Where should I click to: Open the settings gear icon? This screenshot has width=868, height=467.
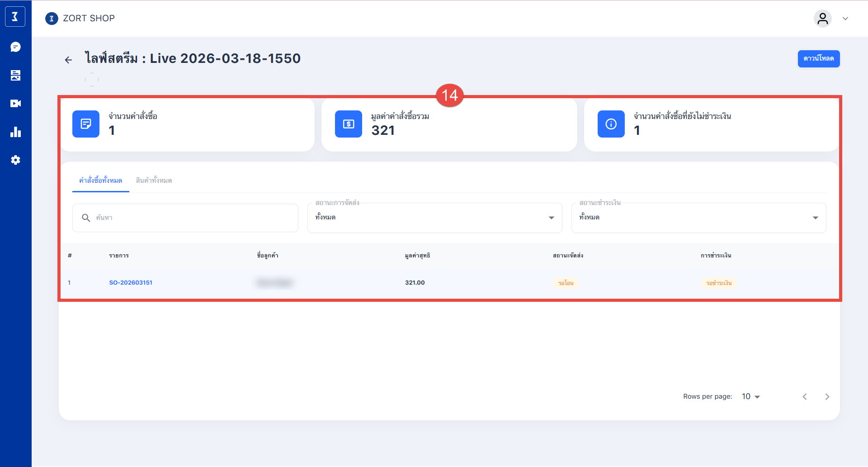coord(15,160)
